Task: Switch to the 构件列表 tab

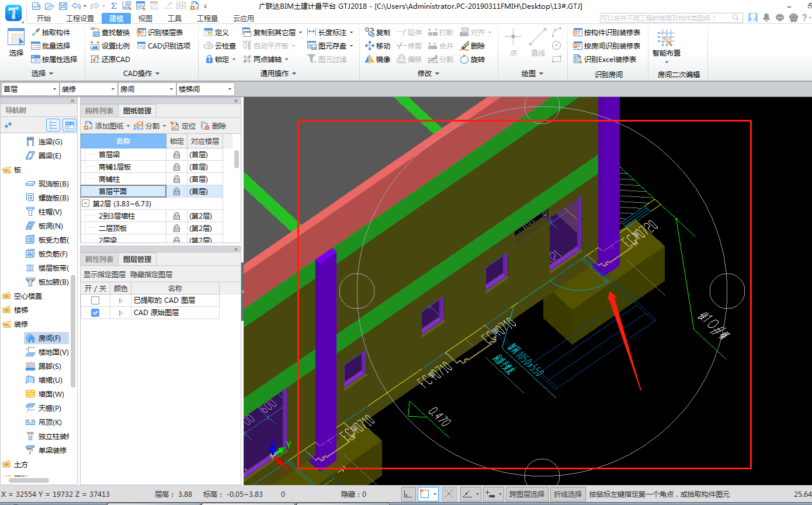Action: (x=99, y=111)
